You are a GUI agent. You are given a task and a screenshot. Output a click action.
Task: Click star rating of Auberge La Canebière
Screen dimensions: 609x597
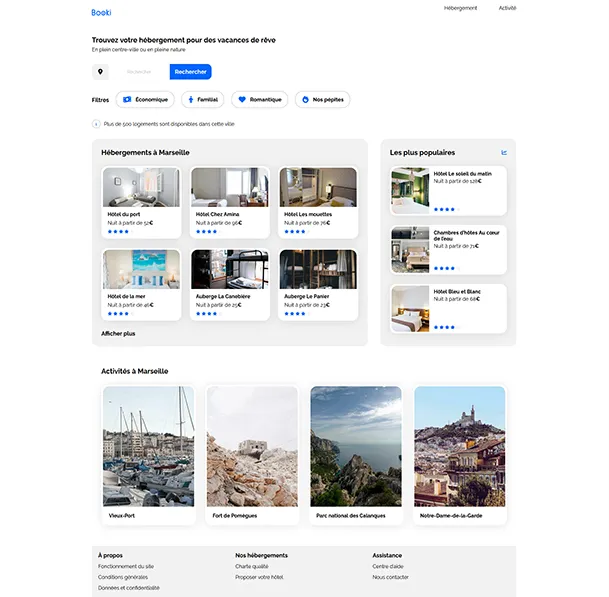click(209, 313)
